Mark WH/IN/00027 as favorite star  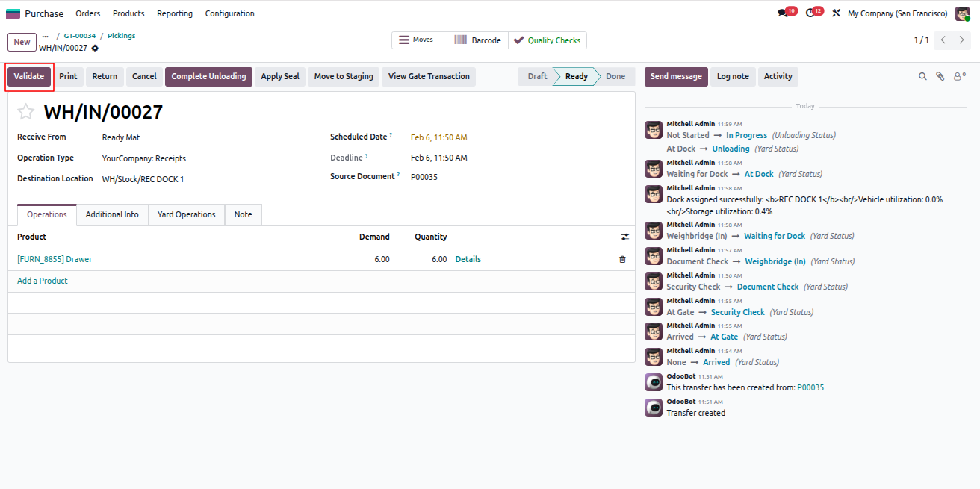[x=26, y=112]
